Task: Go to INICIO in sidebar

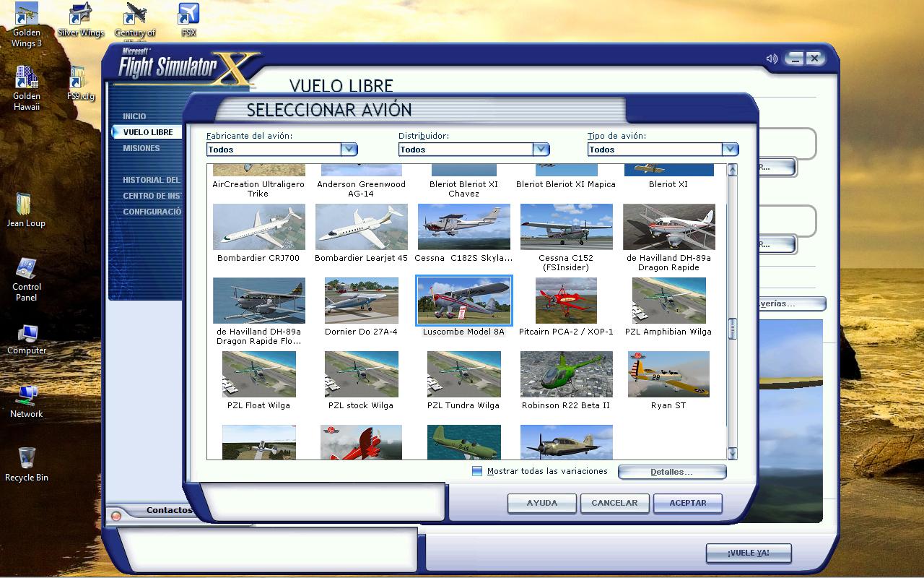Action: [134, 116]
